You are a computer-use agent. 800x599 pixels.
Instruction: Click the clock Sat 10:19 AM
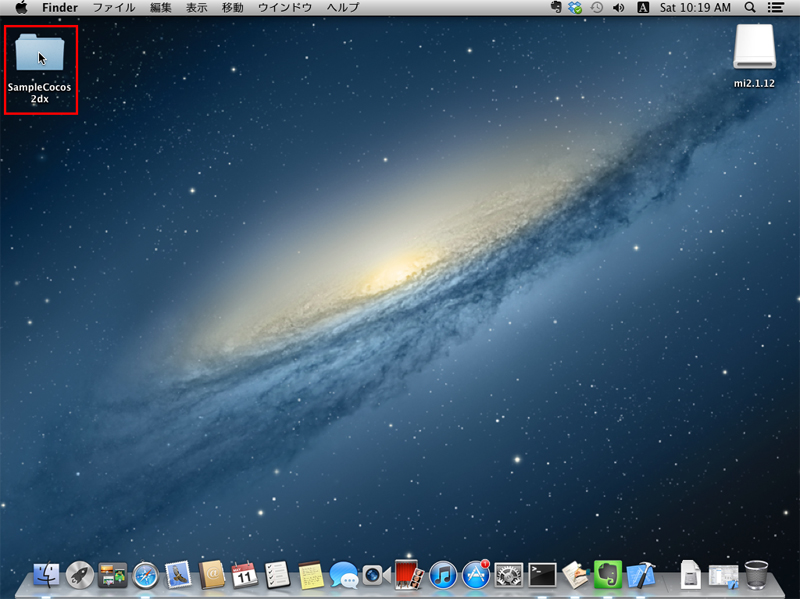pyautogui.click(x=695, y=8)
